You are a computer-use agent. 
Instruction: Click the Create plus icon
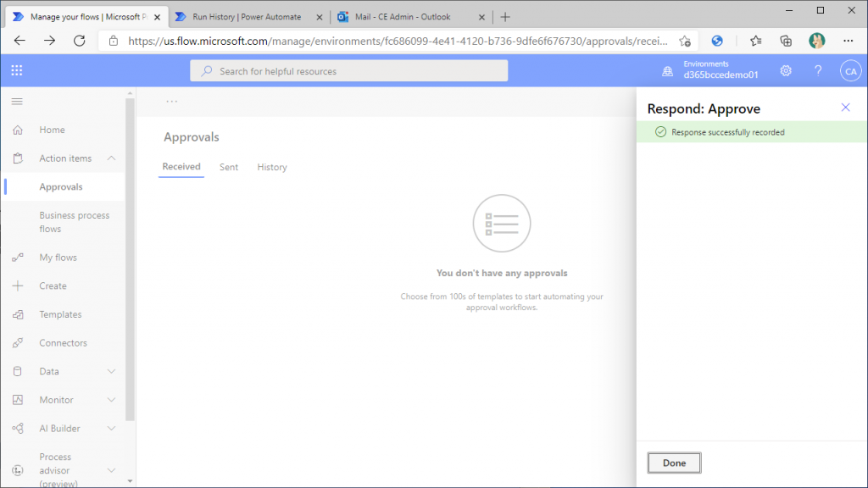point(18,286)
